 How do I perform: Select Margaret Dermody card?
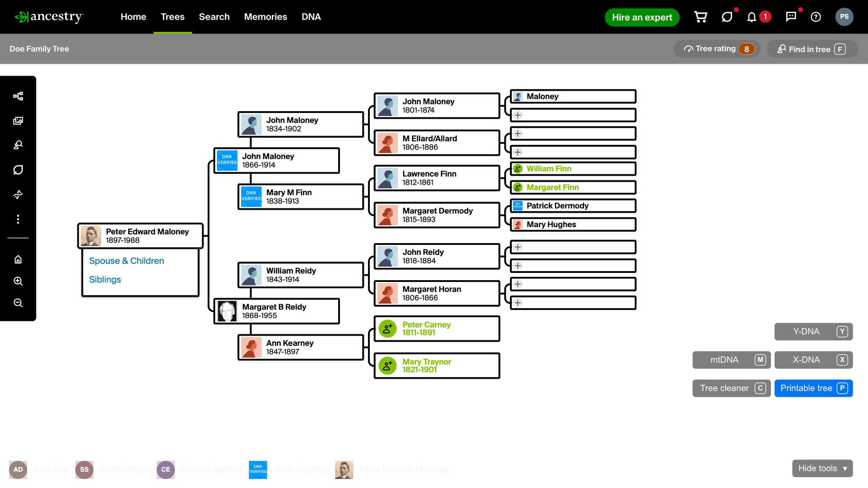(437, 216)
